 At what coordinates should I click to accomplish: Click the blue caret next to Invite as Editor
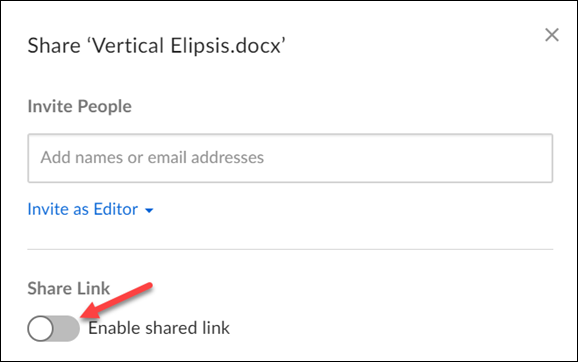(149, 211)
